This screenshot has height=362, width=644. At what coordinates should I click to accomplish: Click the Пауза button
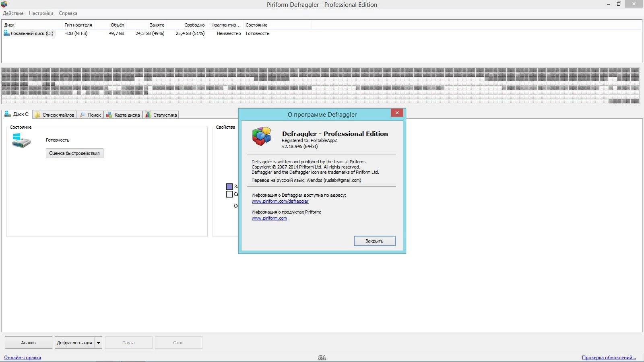tap(128, 343)
